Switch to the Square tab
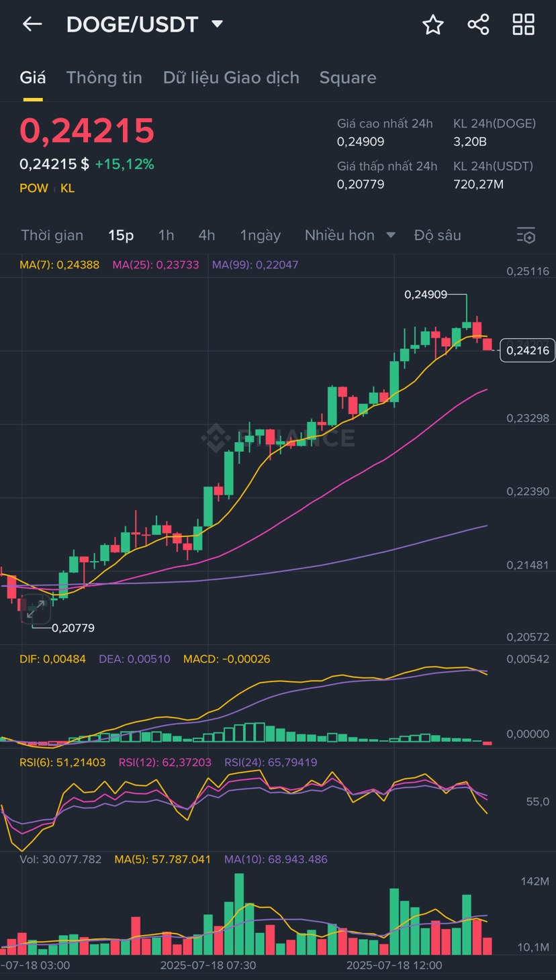The image size is (556, 980). tap(348, 78)
